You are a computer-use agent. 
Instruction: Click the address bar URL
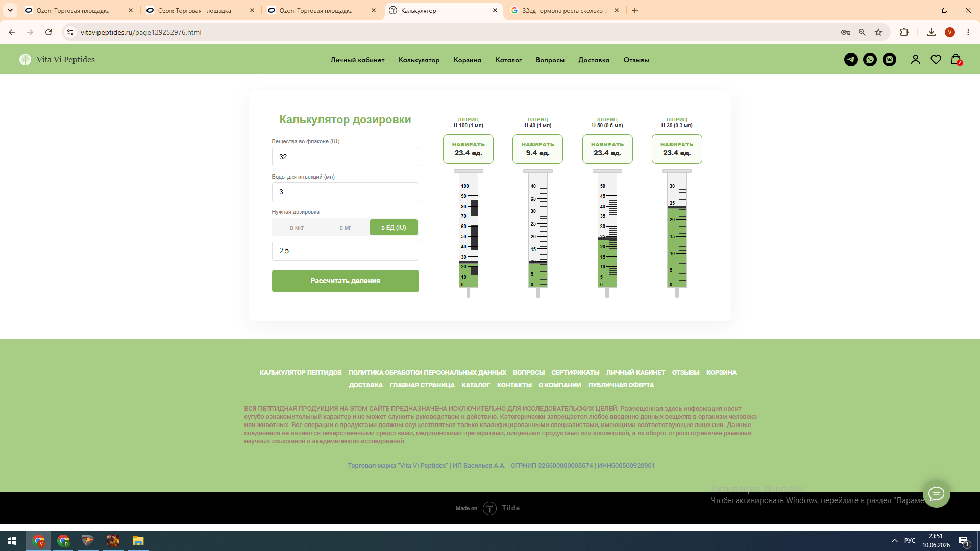(x=141, y=32)
